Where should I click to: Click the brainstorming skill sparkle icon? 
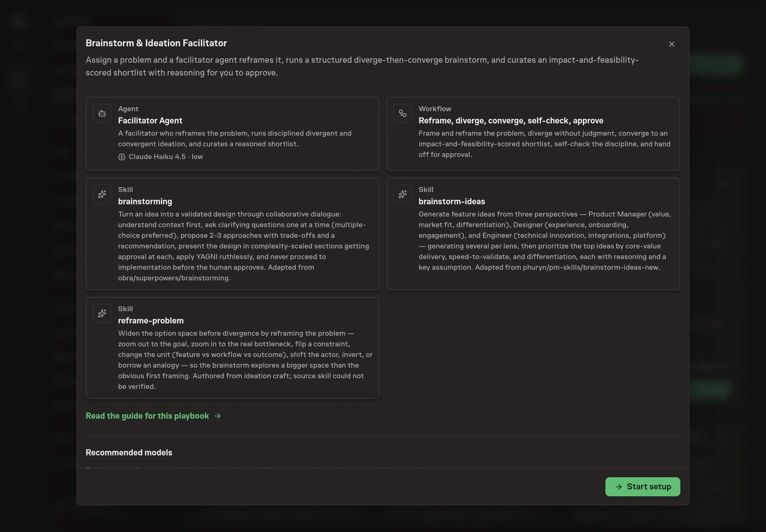pyautogui.click(x=102, y=194)
